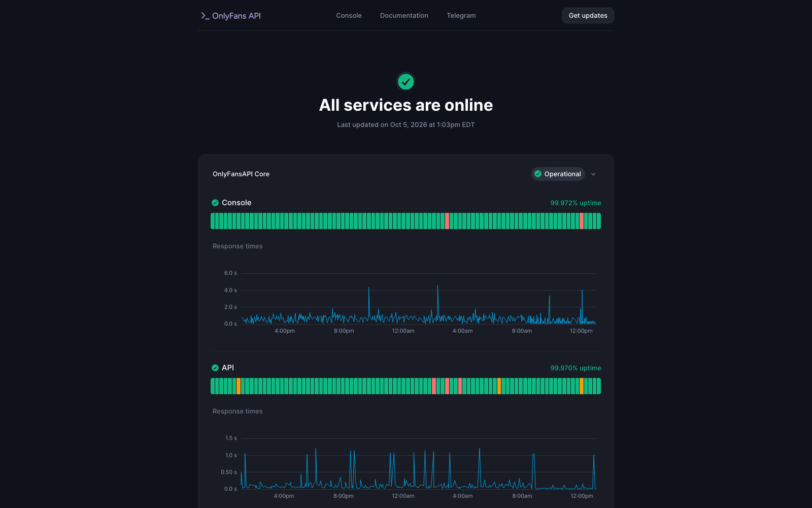
Task: Click the 4.0 s axis label
Action: 230,291
